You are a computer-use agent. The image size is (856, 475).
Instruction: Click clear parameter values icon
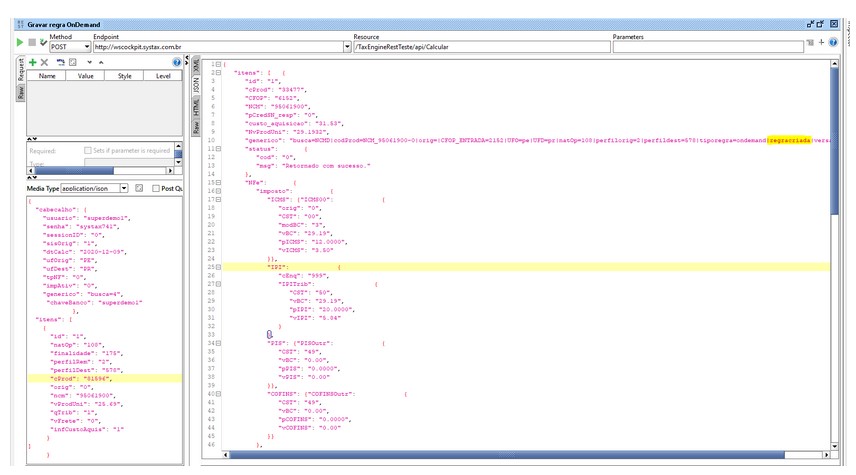pos(73,62)
